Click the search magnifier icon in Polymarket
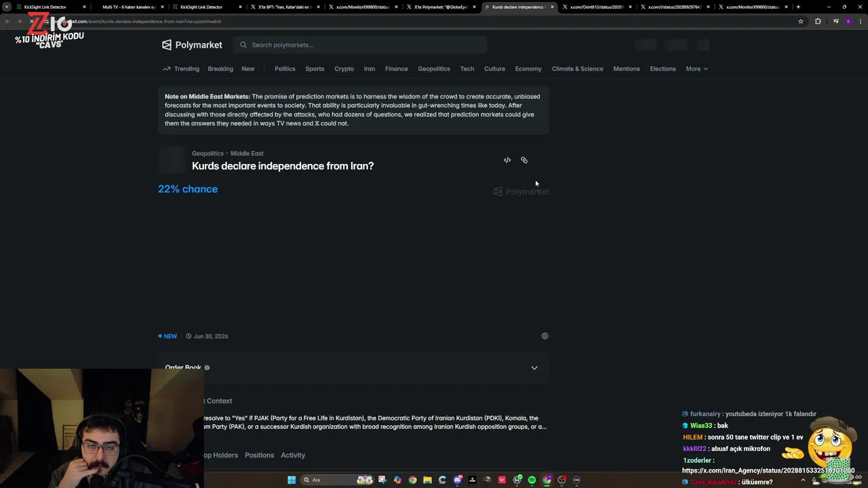 point(243,45)
